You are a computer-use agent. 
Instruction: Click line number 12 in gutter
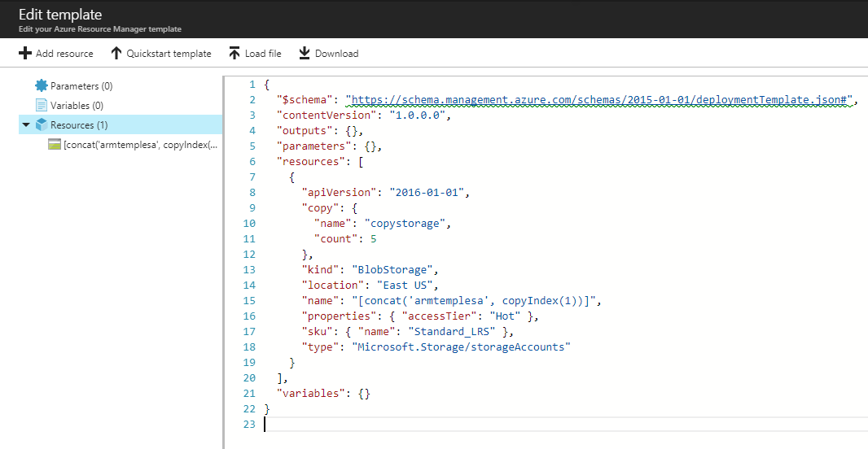tap(249, 255)
